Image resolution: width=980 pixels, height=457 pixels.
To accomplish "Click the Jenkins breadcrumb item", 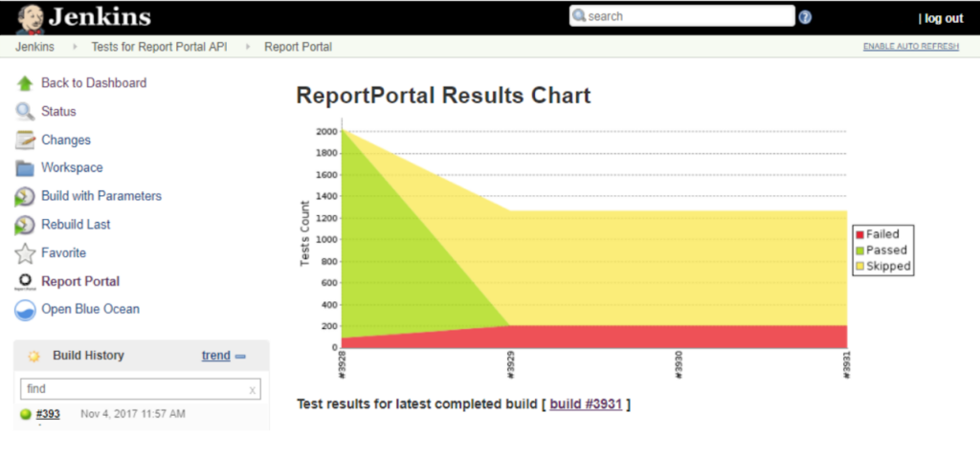I will [x=35, y=47].
